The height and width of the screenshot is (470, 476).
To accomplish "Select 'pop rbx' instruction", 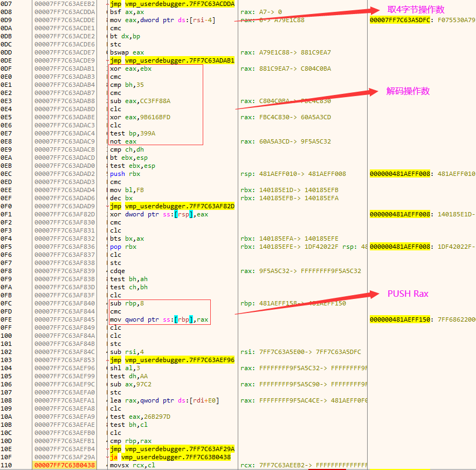I will tap(123, 247).
